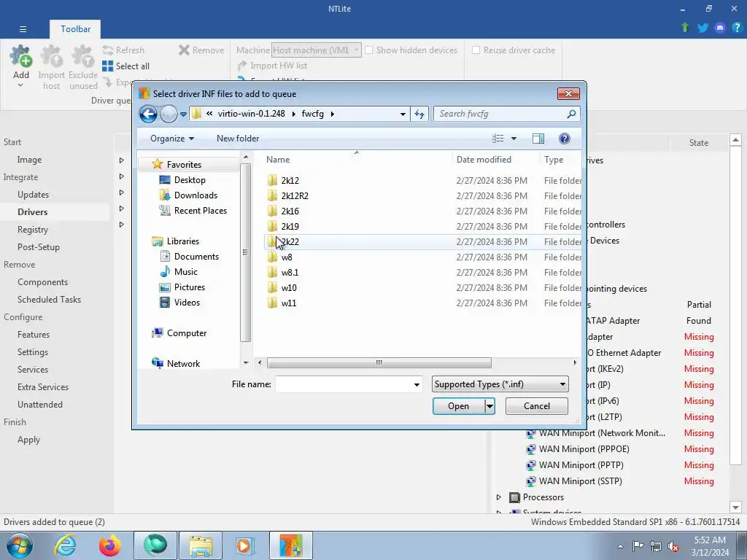Viewport: 747px width, 560px height.
Task: Select Downloads in Favorites
Action: (x=196, y=195)
